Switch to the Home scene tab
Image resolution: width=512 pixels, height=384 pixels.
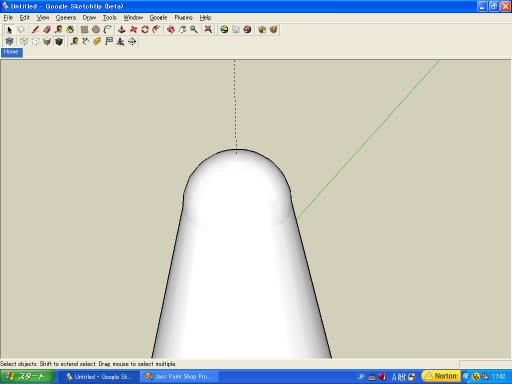(11, 52)
